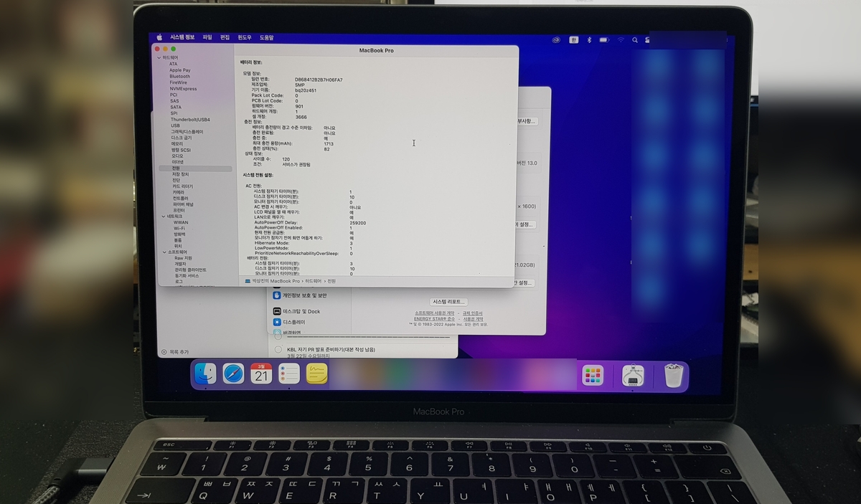
Task: Select 파이버 채널 in sidebar
Action: click(183, 204)
